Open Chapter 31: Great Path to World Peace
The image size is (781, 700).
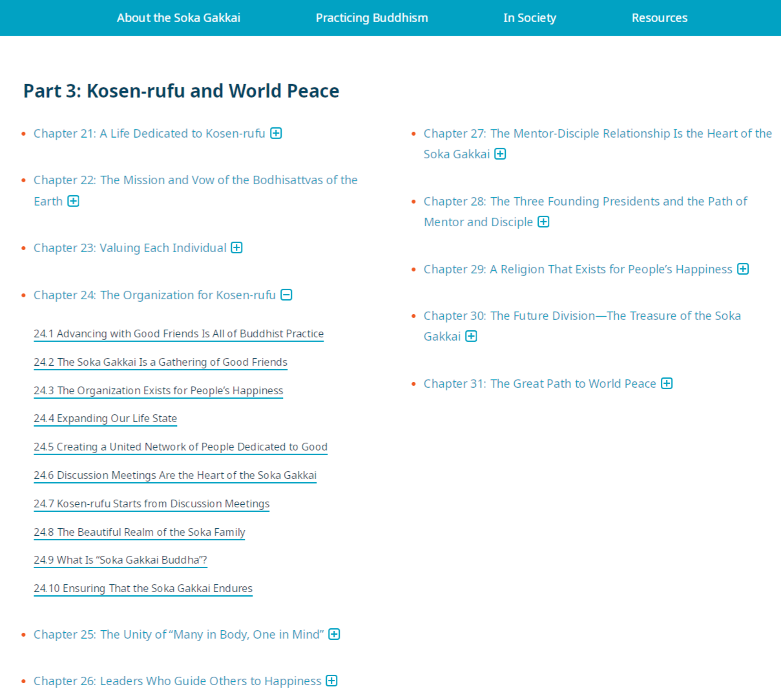(540, 383)
